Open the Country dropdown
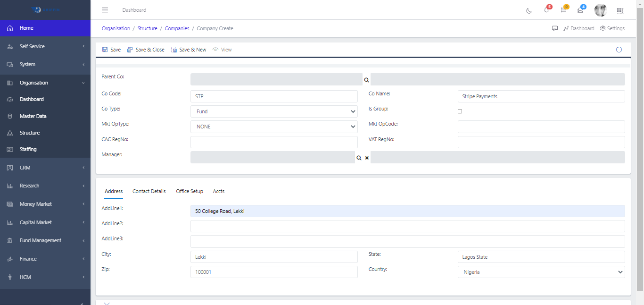644x305 pixels. [x=541, y=272]
